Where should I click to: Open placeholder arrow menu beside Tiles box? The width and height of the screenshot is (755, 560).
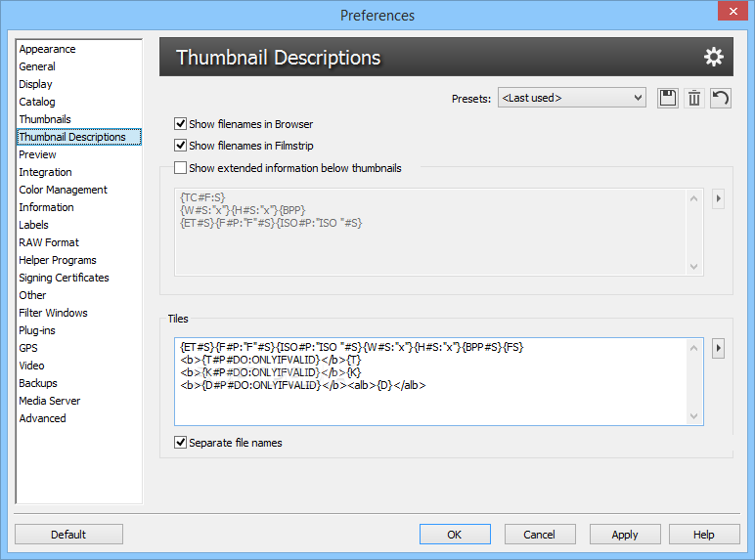[718, 348]
